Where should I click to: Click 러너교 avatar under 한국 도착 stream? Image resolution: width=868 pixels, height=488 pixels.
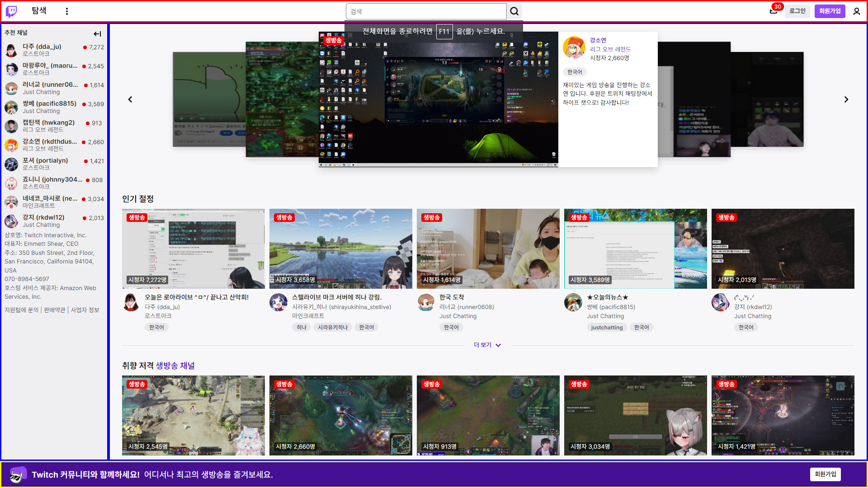pos(426,302)
